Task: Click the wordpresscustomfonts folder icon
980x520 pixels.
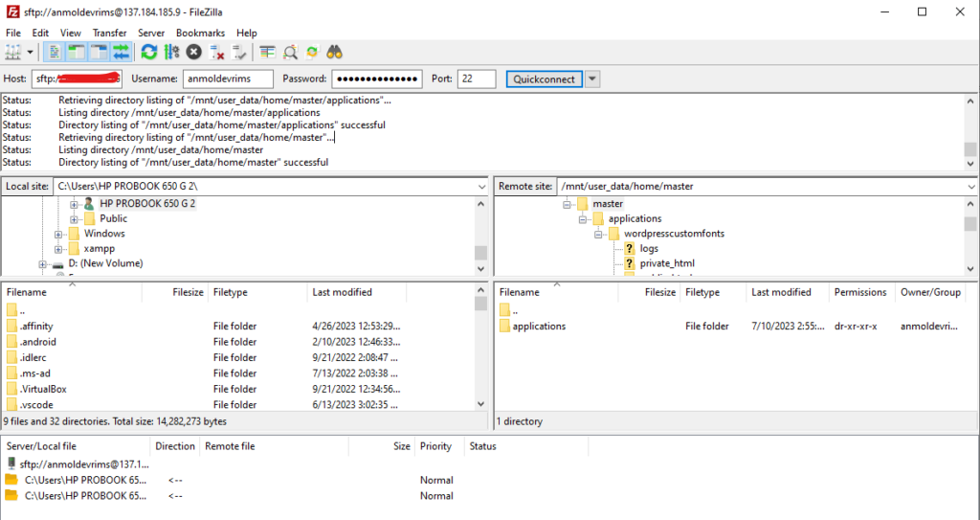Action: point(613,234)
